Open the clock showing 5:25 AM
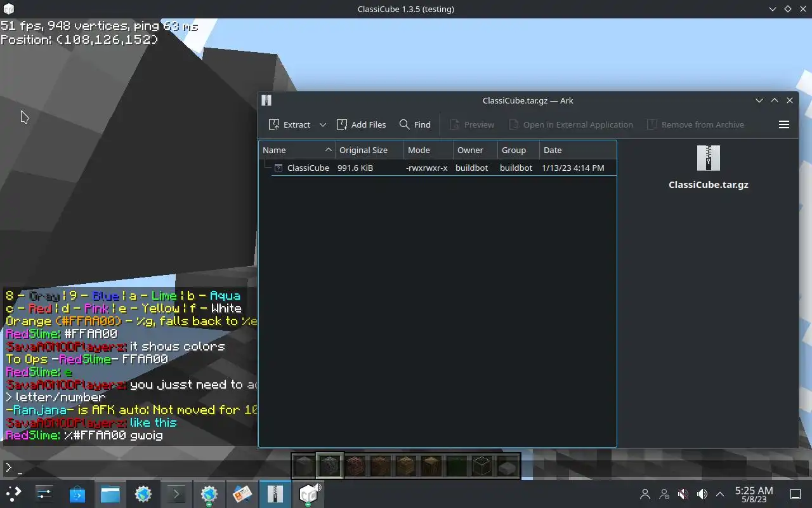Image resolution: width=812 pixels, height=508 pixels. pos(754,494)
